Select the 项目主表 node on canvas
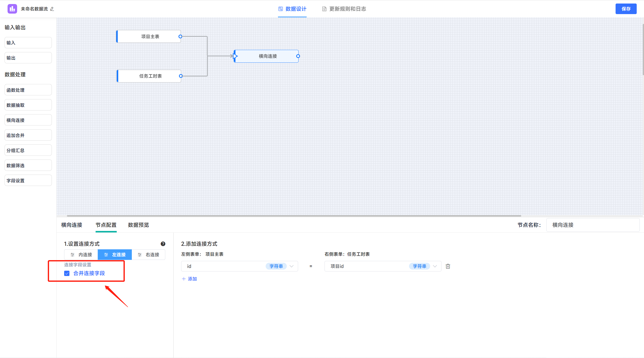This screenshot has height=358, width=644. point(148,36)
